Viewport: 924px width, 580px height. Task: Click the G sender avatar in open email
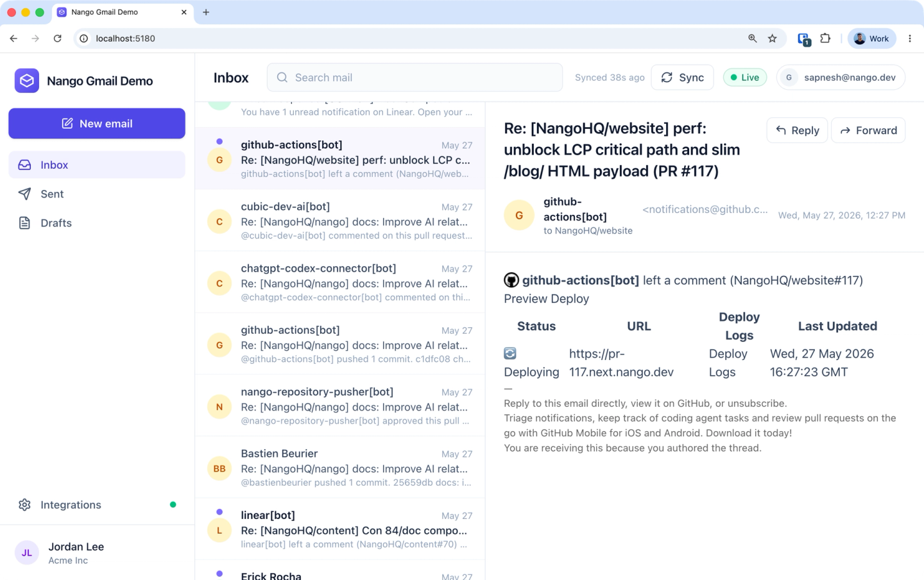519,216
